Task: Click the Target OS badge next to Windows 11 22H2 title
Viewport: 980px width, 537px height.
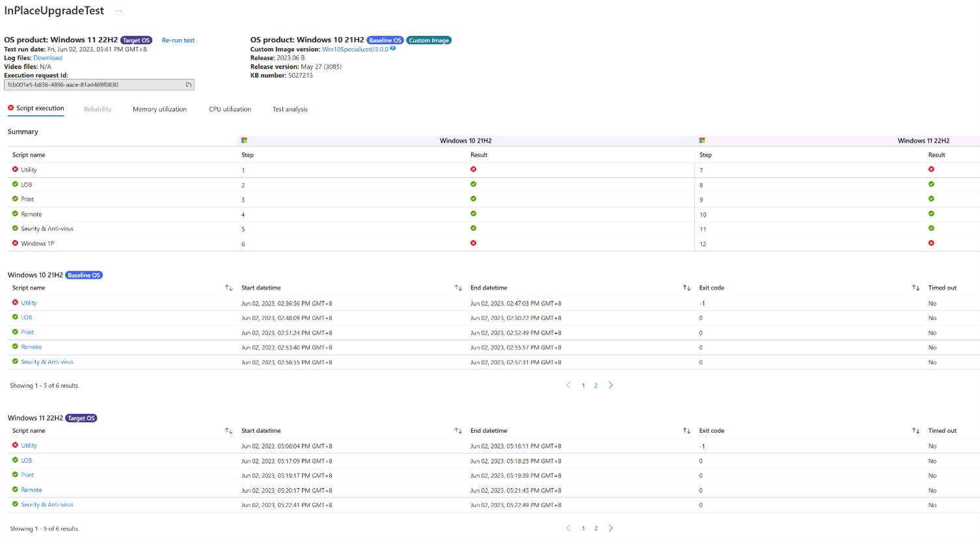Action: (x=136, y=40)
